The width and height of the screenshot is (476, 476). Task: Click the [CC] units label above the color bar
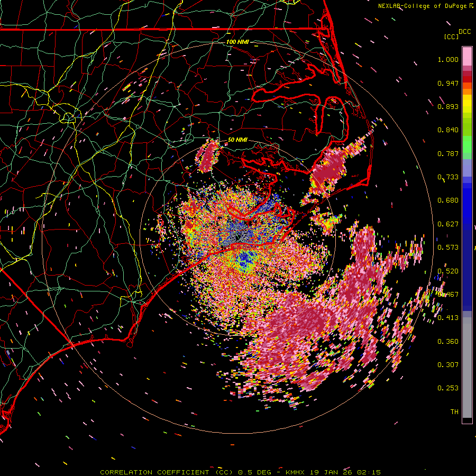tap(451, 36)
